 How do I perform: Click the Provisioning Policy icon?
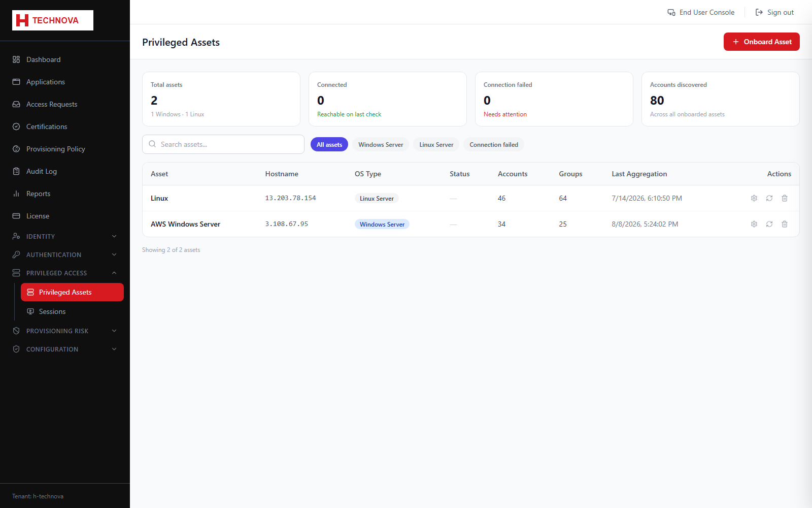point(16,149)
